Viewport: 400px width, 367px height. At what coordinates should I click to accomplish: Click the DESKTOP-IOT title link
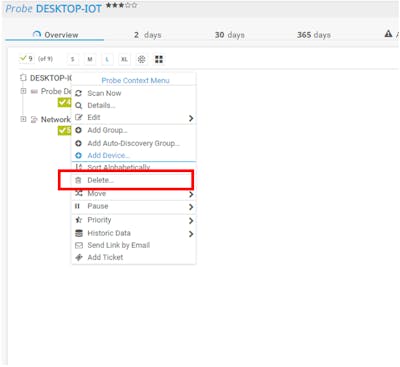point(69,9)
